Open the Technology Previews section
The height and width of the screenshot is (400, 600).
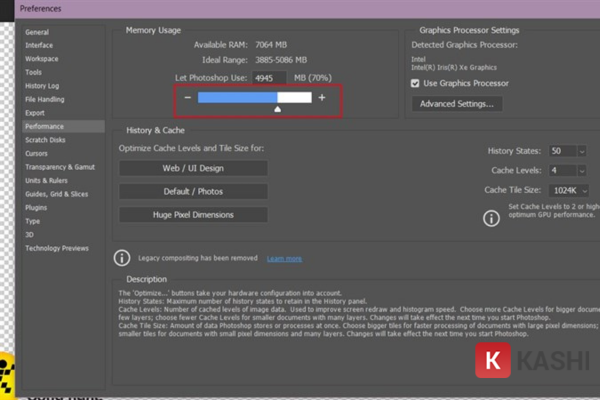tap(57, 247)
